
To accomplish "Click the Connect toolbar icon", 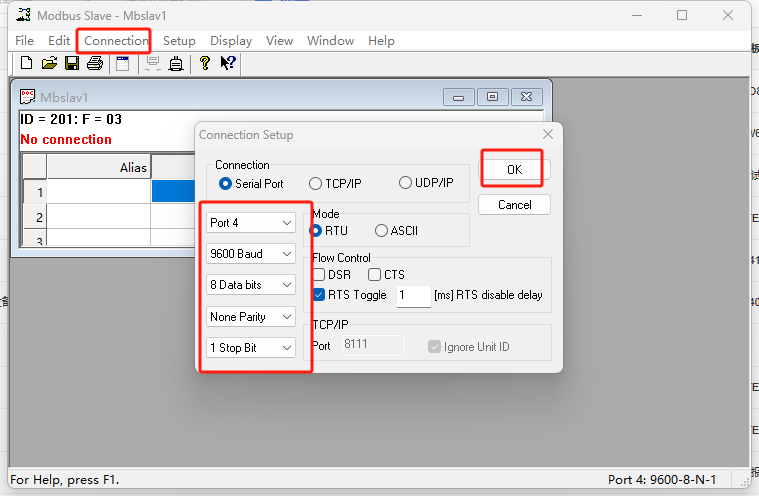I will [153, 63].
